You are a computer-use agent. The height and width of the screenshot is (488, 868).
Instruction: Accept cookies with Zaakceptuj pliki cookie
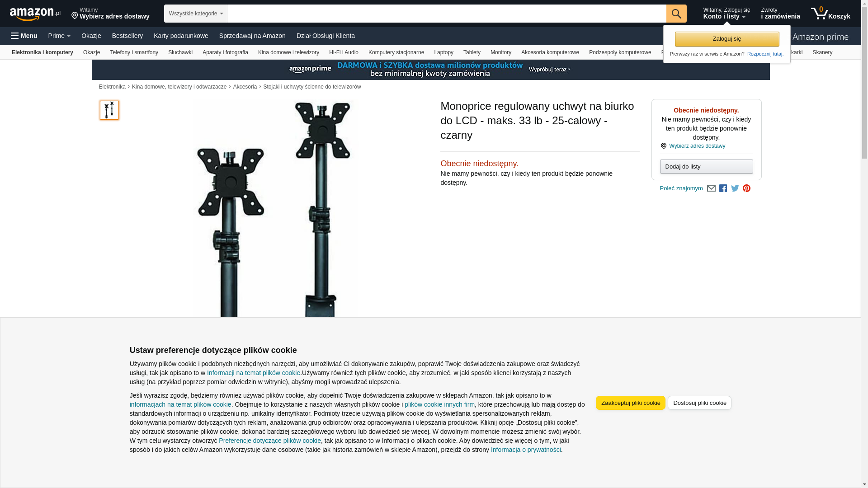pos(631,403)
